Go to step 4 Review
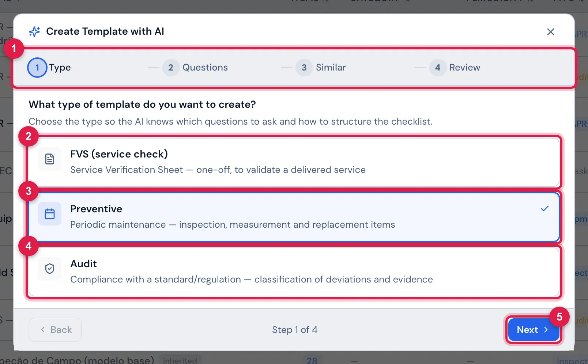Screen dimensions: 588x364 point(455,68)
